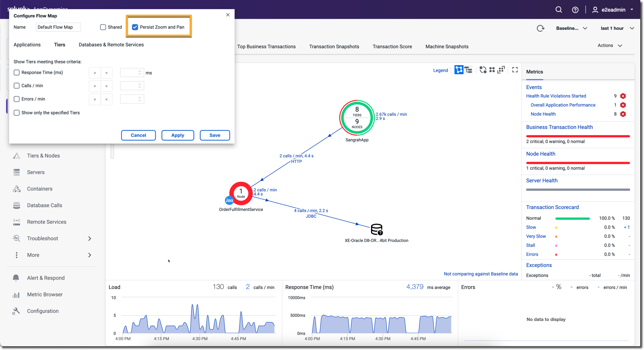The height and width of the screenshot is (350, 644).
Task: Select the SangrahApp application node
Action: click(357, 118)
